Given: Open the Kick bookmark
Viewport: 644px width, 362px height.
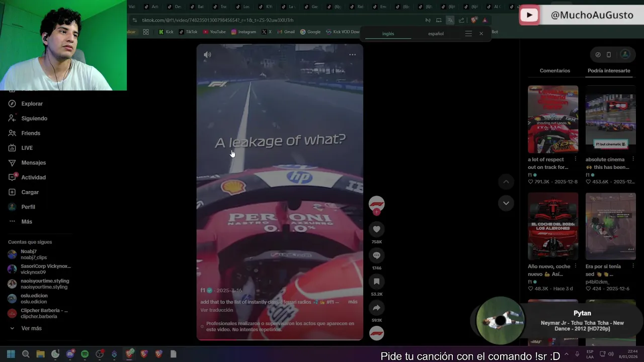Looking at the screenshot, I should (x=166, y=32).
